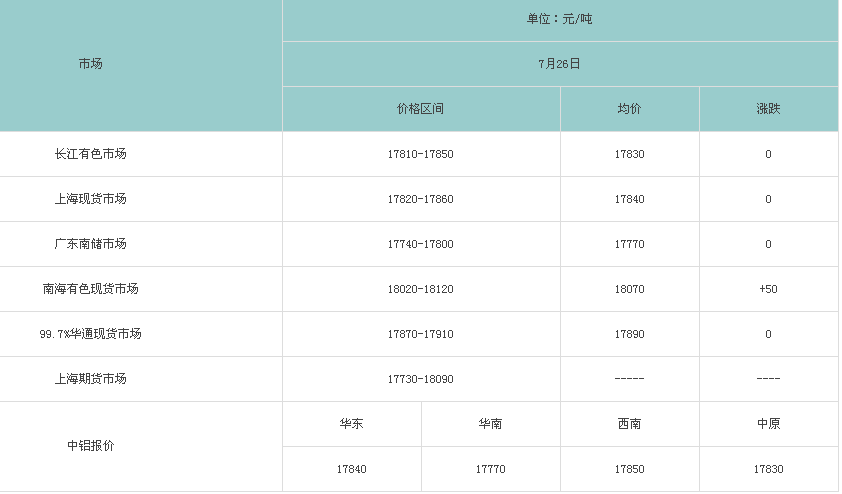
Task: Click the 价格区间 column header
Action: tap(420, 109)
